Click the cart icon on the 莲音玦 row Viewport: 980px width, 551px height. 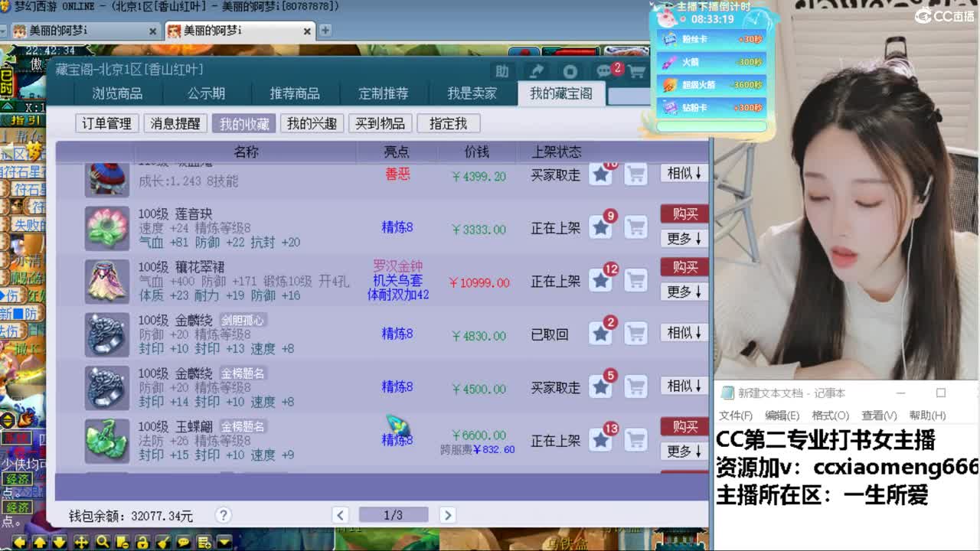pyautogui.click(x=635, y=227)
